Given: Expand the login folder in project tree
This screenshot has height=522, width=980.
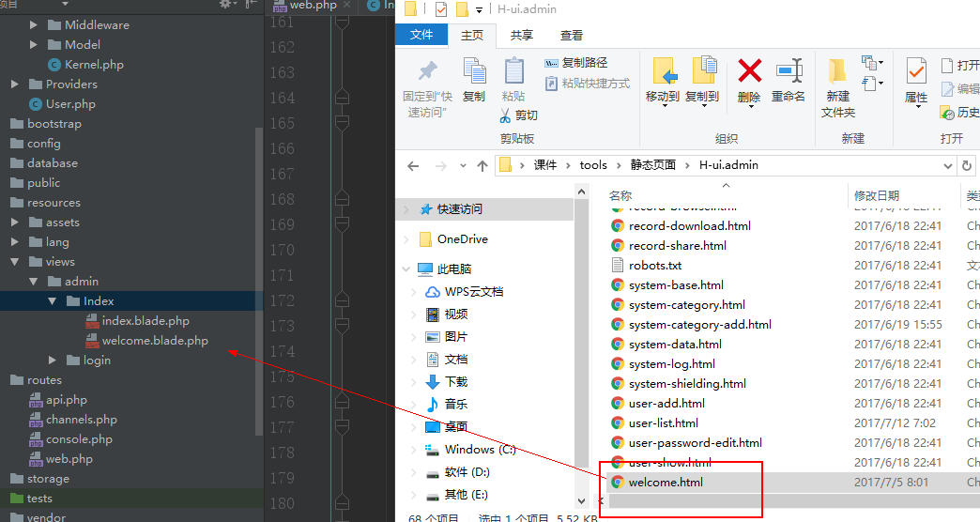Looking at the screenshot, I should coord(54,361).
